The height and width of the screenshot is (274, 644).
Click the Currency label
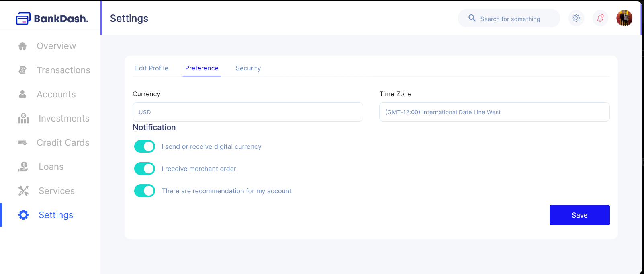click(147, 94)
